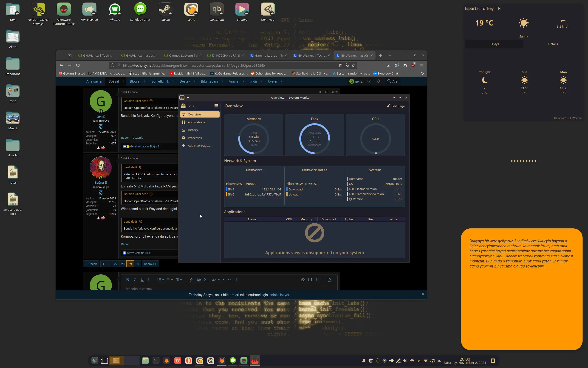Expand the Sosyal menu dropdown arrow
This screenshot has height=368, width=588.
[123, 81]
